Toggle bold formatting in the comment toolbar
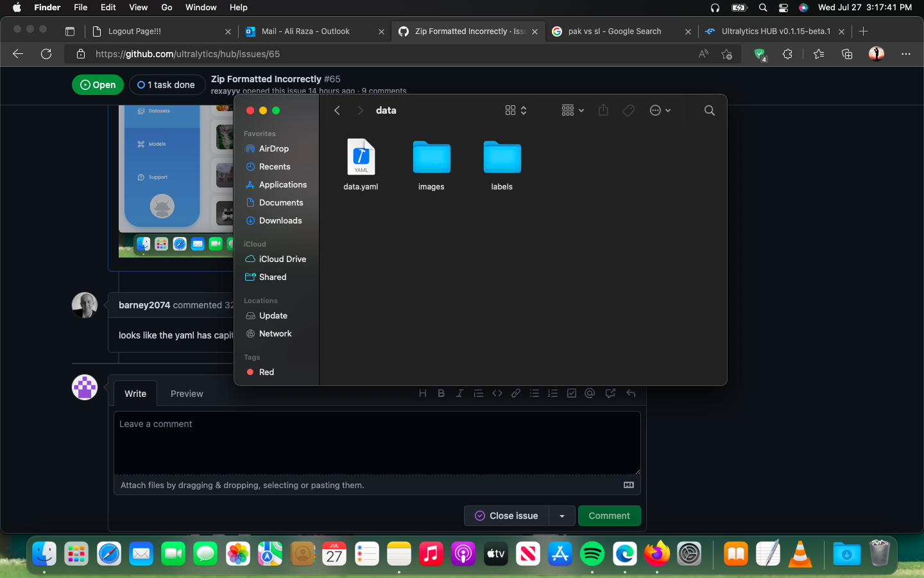This screenshot has height=578, width=924. [441, 392]
